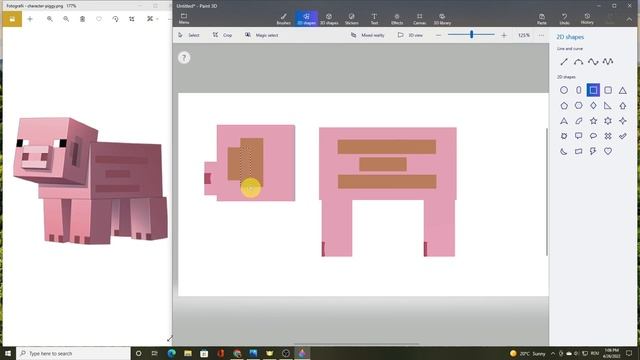The height and width of the screenshot is (360, 640).
Task: Select the oval speech bubble shape
Action: pyautogui.click(x=593, y=136)
